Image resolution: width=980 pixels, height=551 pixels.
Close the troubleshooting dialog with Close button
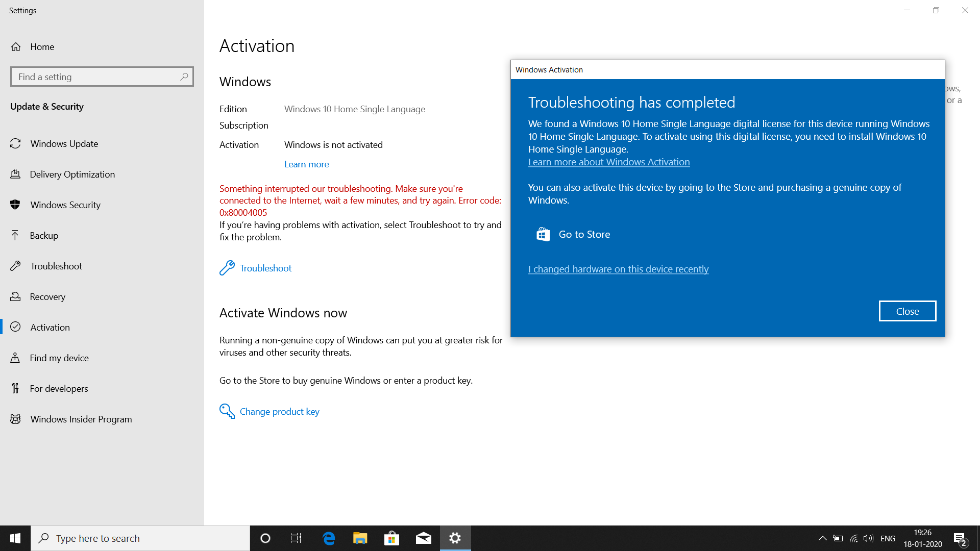click(908, 311)
